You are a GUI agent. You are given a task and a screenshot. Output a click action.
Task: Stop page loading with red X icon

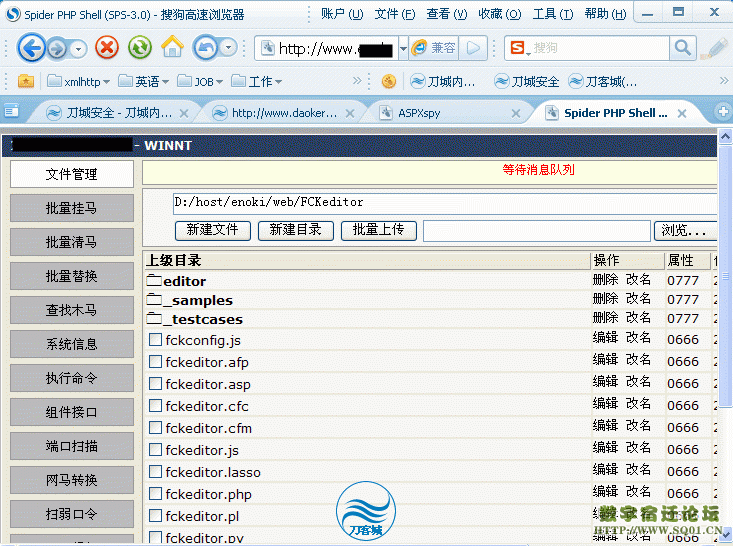coord(107,48)
